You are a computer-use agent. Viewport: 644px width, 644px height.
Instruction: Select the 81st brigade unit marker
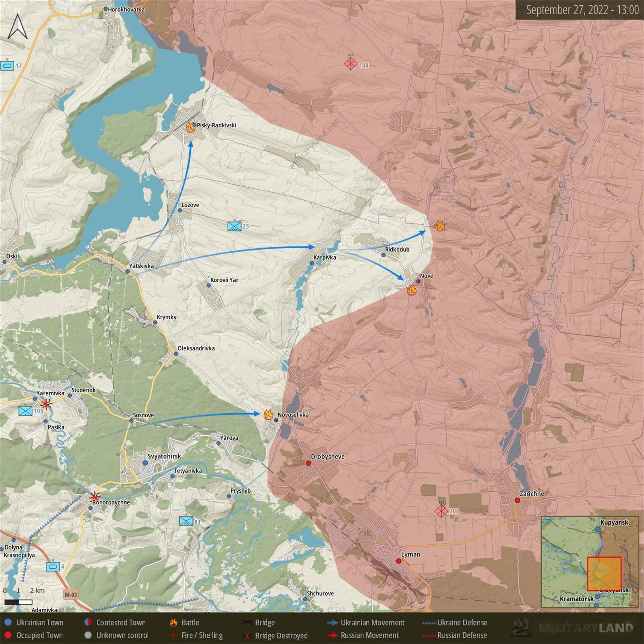186,521
